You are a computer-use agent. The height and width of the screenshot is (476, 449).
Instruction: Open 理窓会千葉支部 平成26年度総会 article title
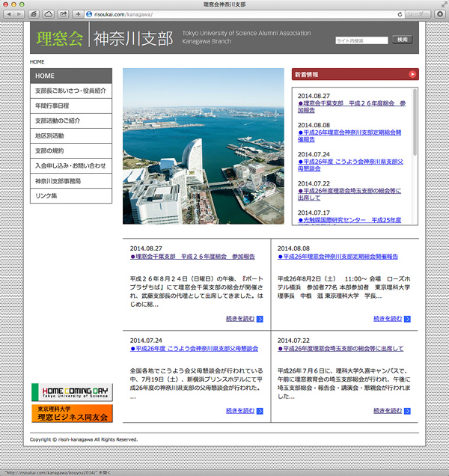[192, 257]
